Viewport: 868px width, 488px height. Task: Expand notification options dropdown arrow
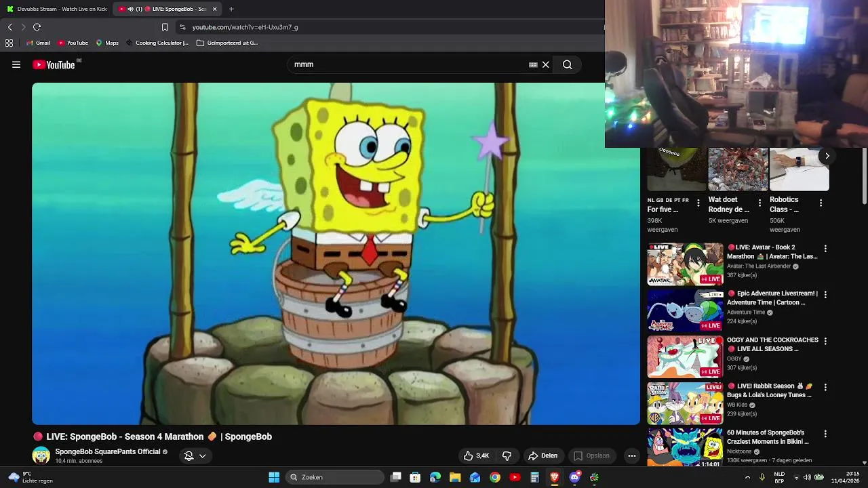tap(202, 455)
